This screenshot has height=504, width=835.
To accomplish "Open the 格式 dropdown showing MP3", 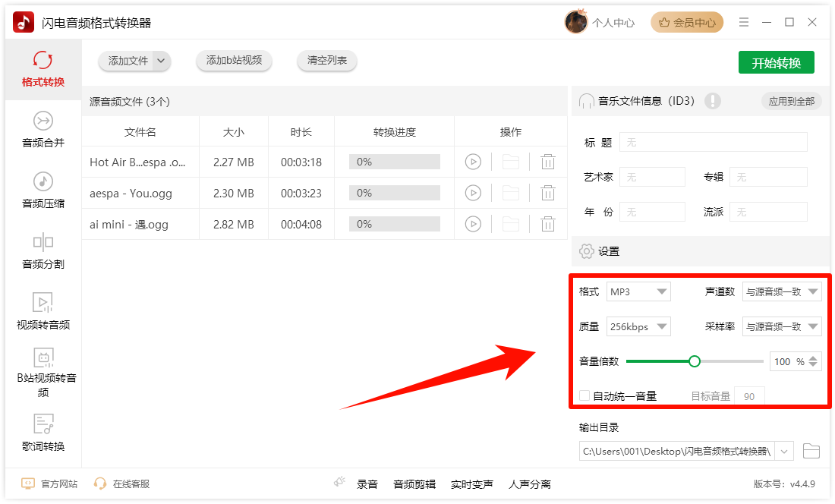I will click(638, 291).
